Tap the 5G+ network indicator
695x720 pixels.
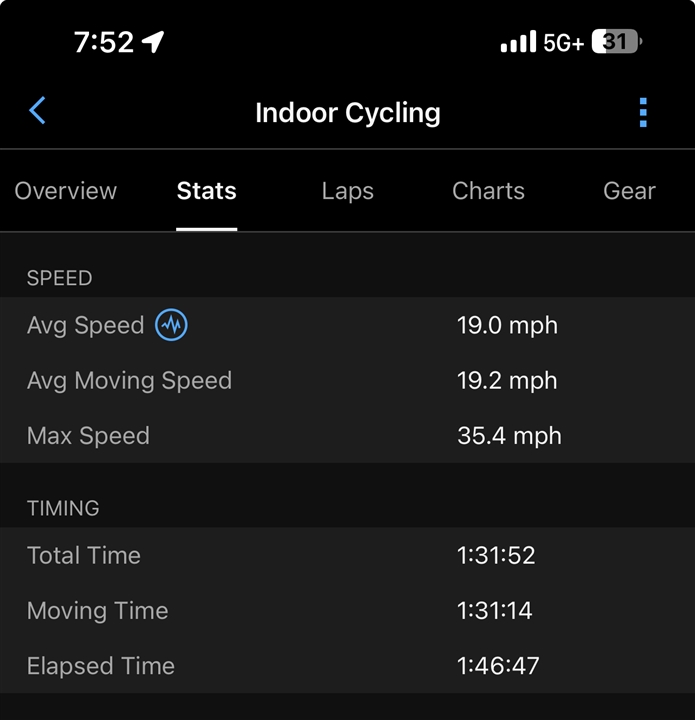[564, 43]
